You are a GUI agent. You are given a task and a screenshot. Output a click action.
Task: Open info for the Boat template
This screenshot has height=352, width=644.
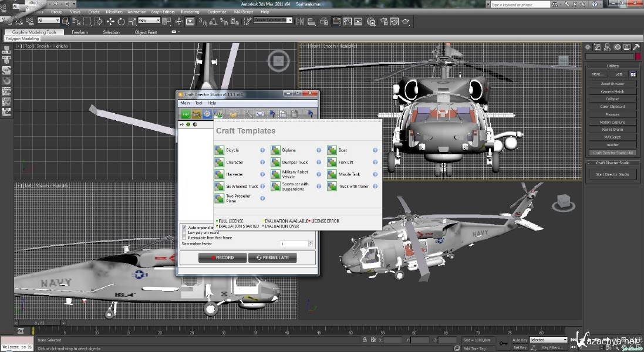point(375,150)
